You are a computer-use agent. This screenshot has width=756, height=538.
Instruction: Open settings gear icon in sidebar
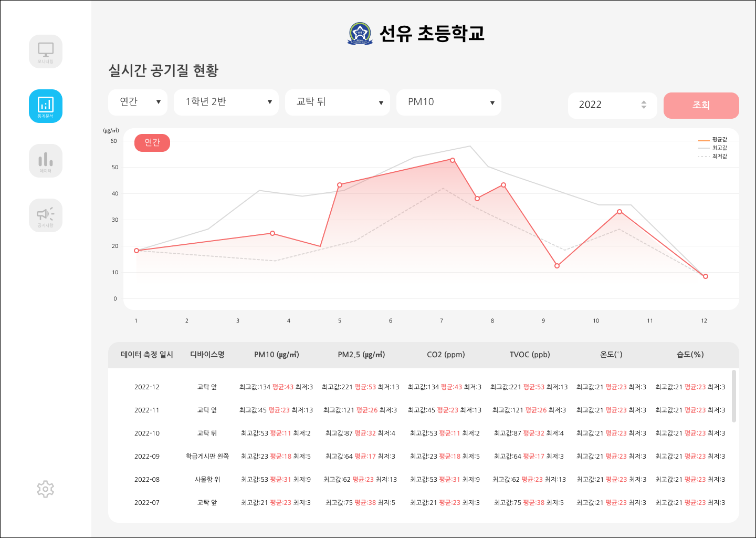[x=46, y=489]
